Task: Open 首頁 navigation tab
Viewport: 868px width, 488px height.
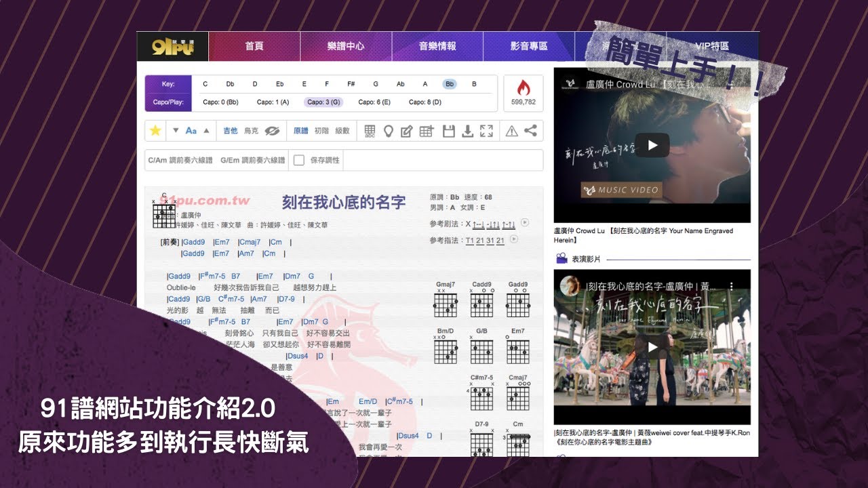Action: tap(254, 47)
